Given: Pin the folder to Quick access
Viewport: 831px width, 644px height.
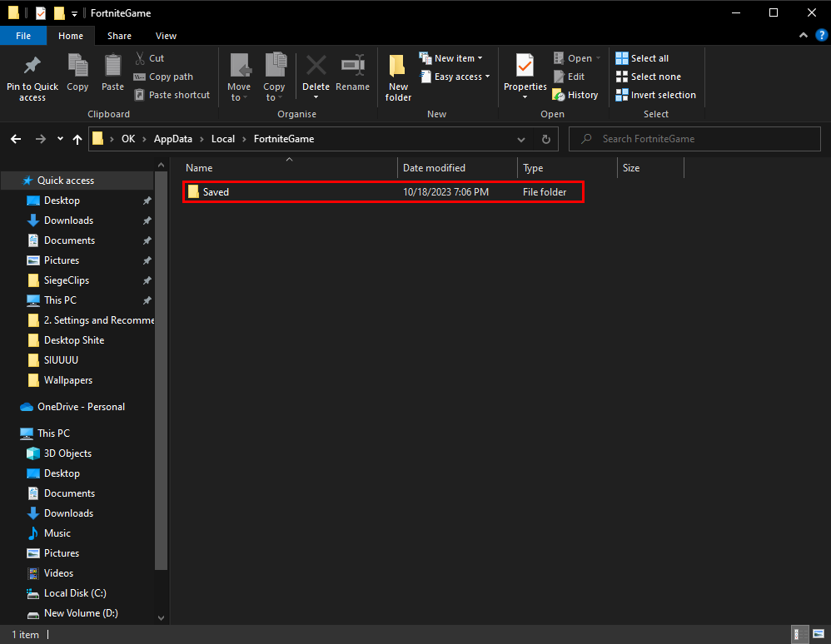Looking at the screenshot, I should tap(32, 77).
